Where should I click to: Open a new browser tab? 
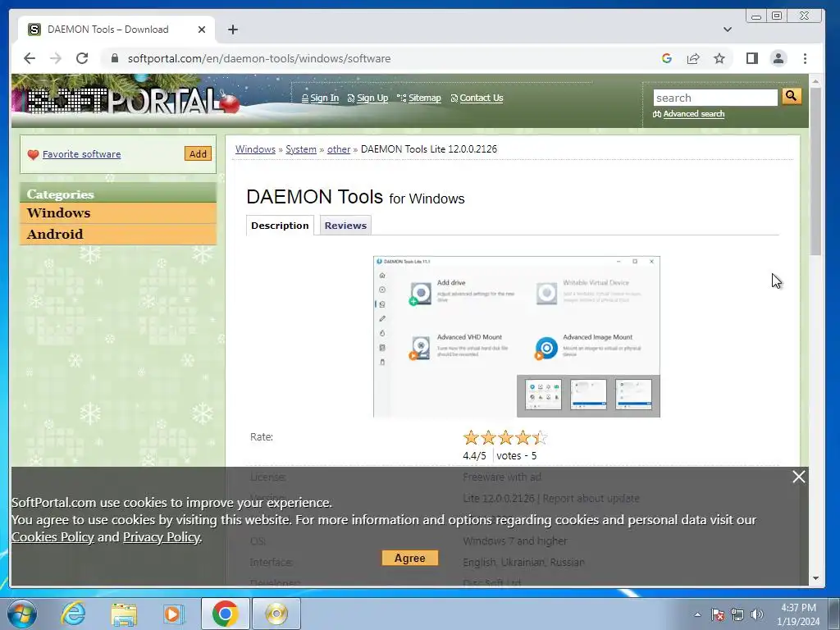pos(232,30)
